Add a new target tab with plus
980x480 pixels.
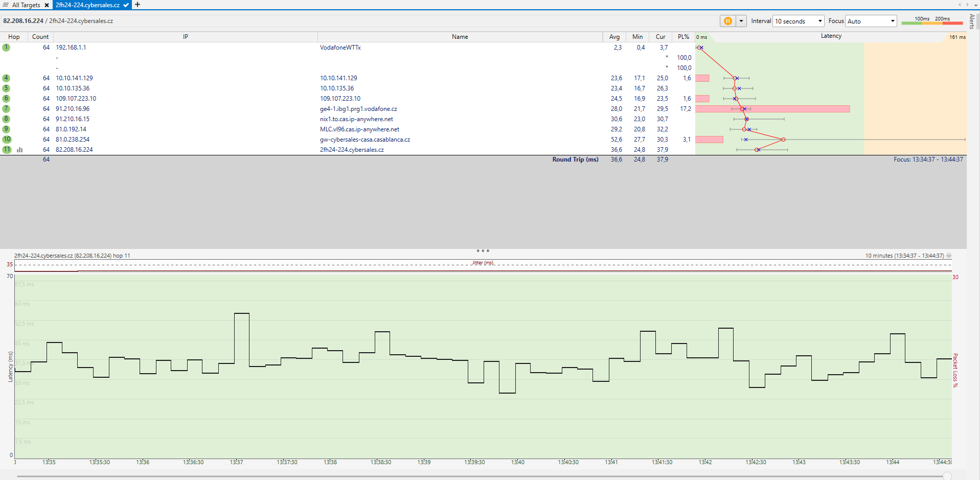pos(138,5)
